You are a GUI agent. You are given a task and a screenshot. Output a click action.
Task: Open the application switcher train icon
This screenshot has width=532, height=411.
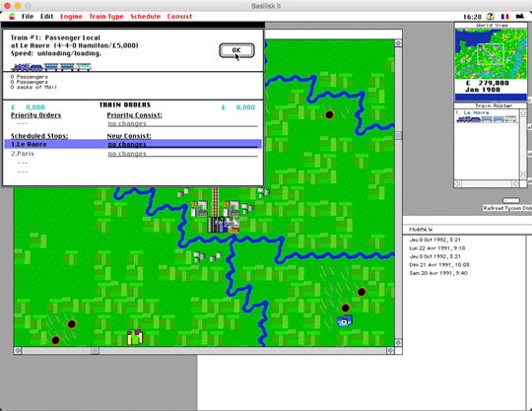(x=520, y=17)
